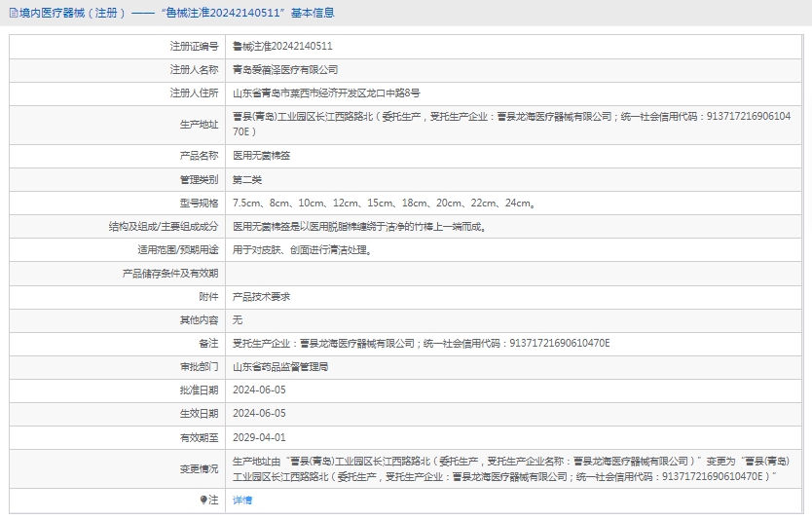Click registrant name 青岛爱蓓泽医疗有限公司
This screenshot has height=520, width=812.
[x=285, y=70]
